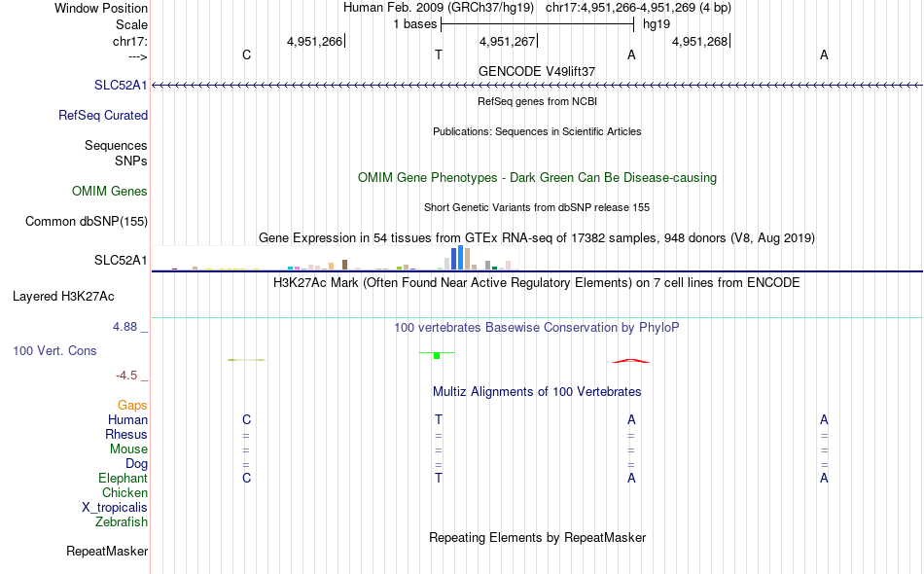The width and height of the screenshot is (924, 574).
Task: Click base T in the Human alignment row
Action: [439, 419]
